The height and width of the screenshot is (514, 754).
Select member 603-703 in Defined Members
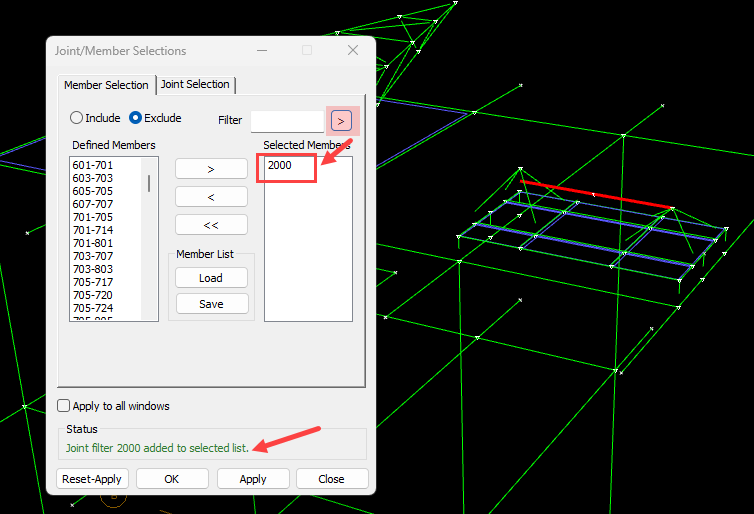pyautogui.click(x=93, y=178)
